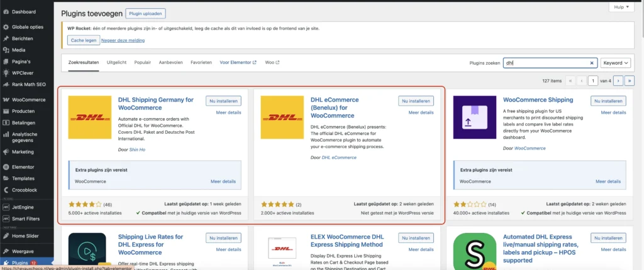Install Shipping Live Rates for DHL Express
This screenshot has width=644, height=270.
pos(223,238)
